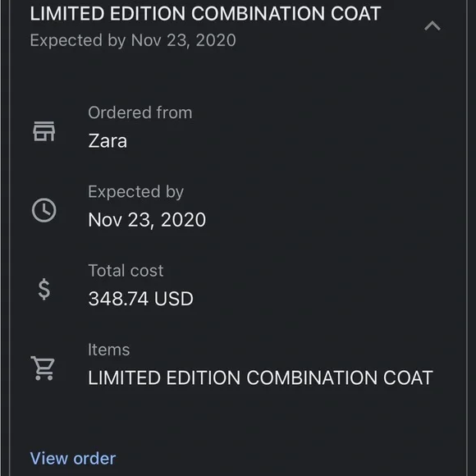Screen dimensions: 476x476
Task: Open the View order link
Action: tap(73, 459)
